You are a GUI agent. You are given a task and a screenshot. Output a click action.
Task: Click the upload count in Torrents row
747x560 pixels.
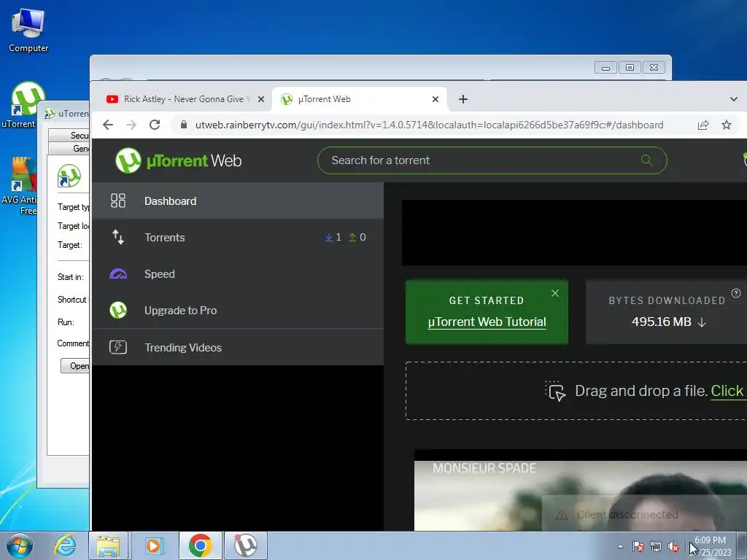tap(357, 237)
